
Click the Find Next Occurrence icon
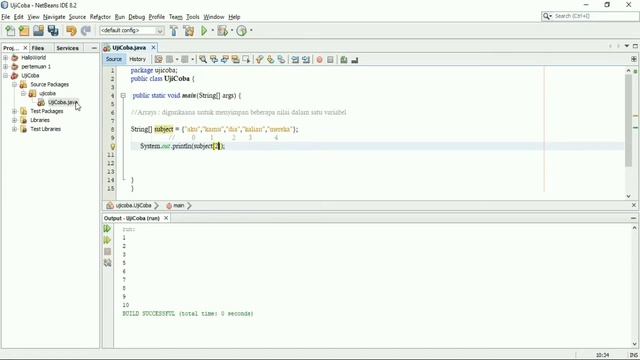click(x=224, y=60)
